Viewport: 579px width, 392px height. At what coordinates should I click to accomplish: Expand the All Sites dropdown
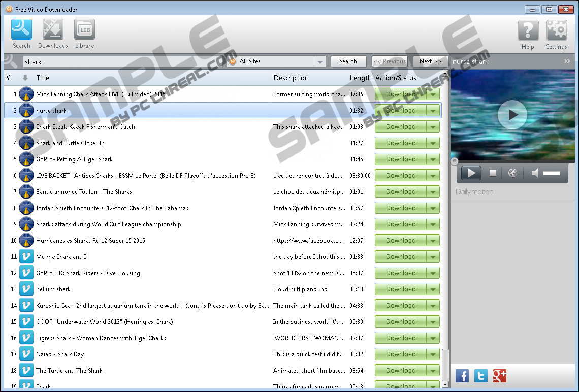[x=319, y=62]
